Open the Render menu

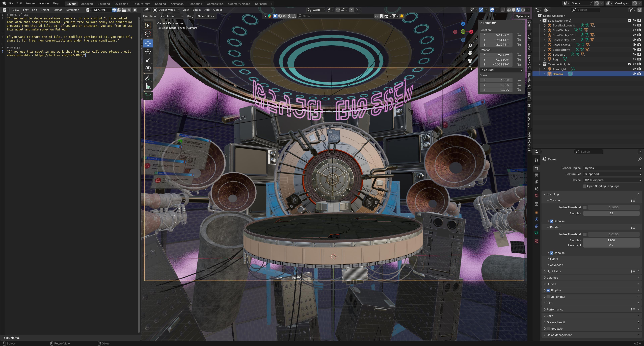pos(30,3)
